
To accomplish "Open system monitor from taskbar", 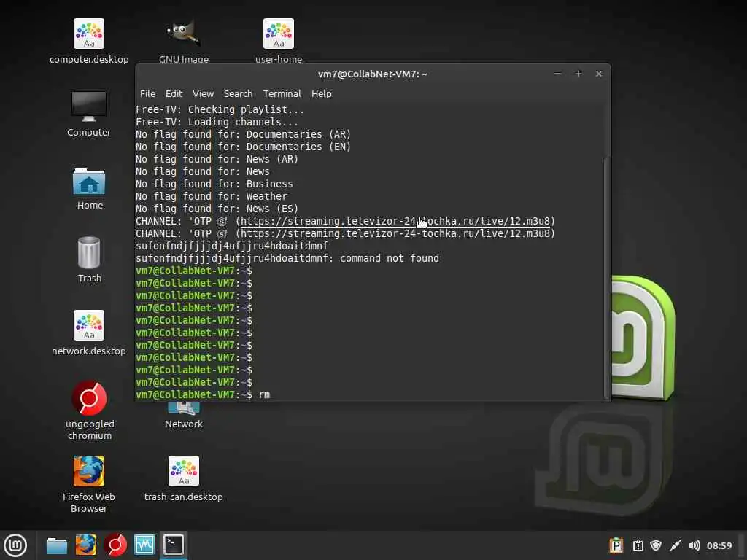I will pos(144,545).
